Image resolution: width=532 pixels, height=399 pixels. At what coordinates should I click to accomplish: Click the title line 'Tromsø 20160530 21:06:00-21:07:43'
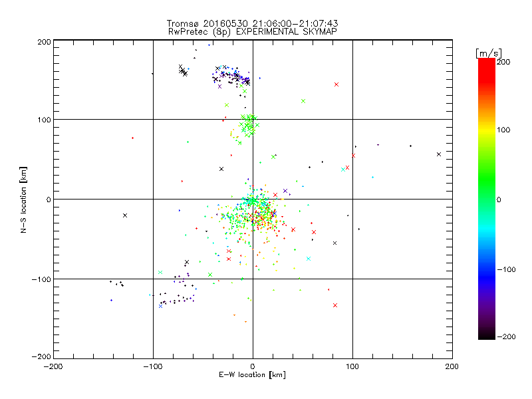(253, 23)
